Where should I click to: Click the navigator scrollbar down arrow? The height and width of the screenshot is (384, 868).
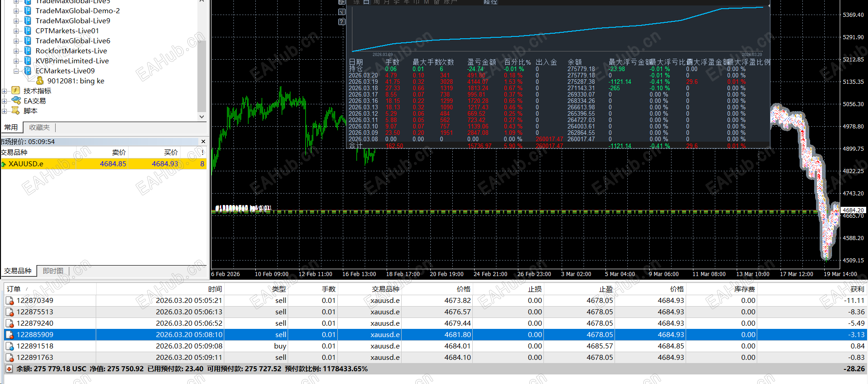202,117
